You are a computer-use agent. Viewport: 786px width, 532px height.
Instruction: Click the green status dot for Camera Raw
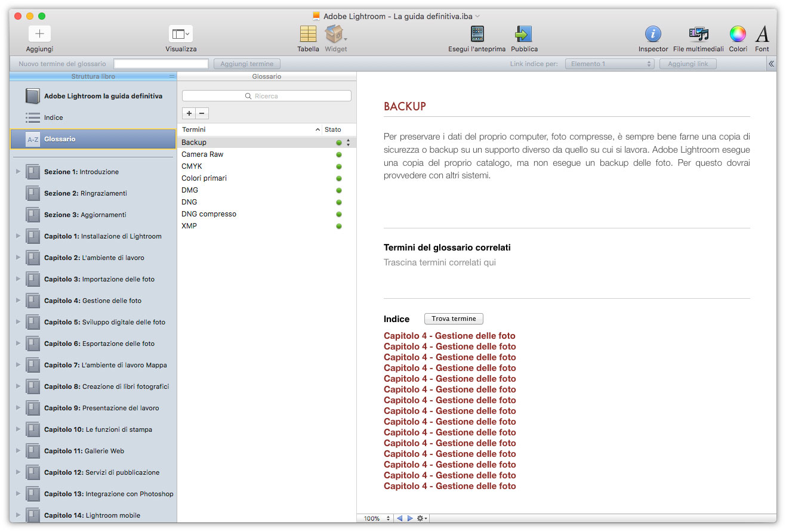[339, 154]
